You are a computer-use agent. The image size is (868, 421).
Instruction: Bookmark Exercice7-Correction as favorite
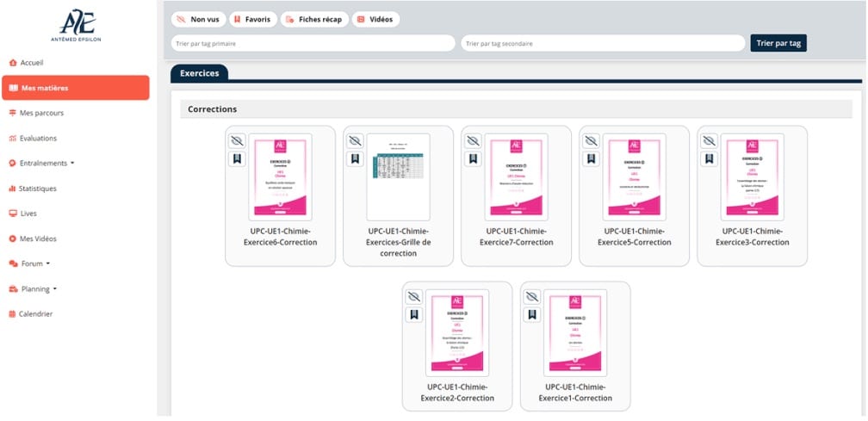tap(473, 159)
